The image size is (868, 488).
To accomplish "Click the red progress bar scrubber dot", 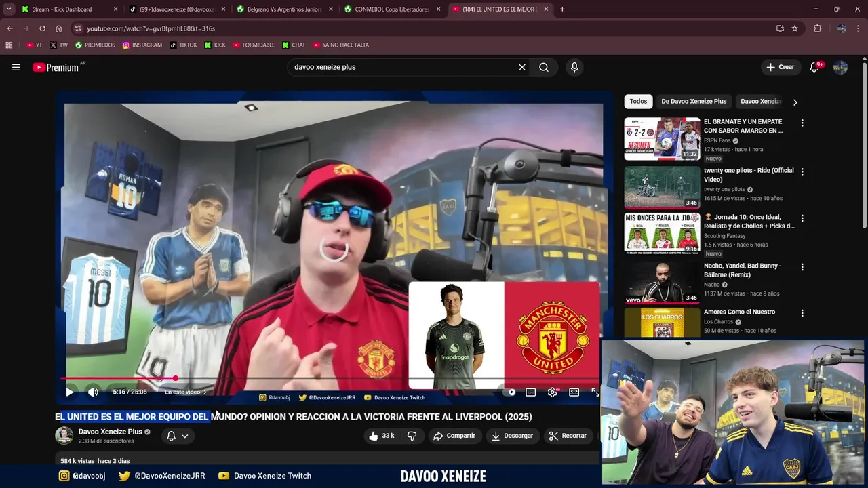I will click(x=176, y=378).
